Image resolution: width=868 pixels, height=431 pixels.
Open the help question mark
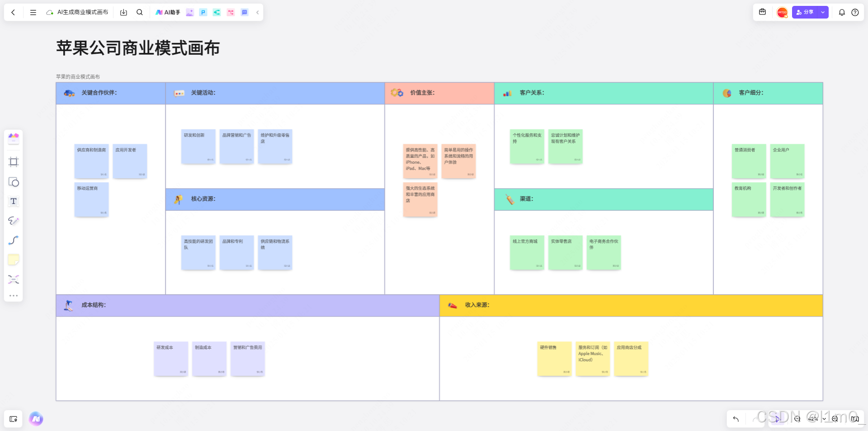point(855,12)
